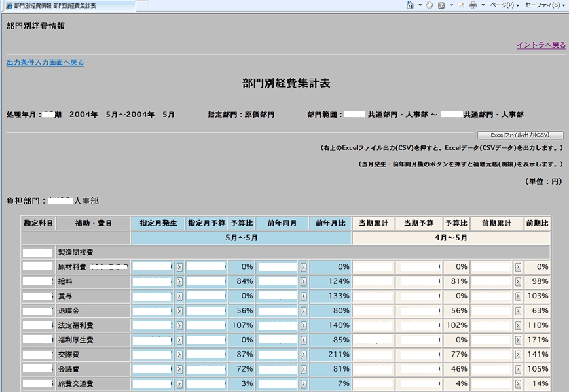This screenshot has height=392, width=569.
Task: View 原材料費 前期累計 detail arrow button
Action: point(518,267)
